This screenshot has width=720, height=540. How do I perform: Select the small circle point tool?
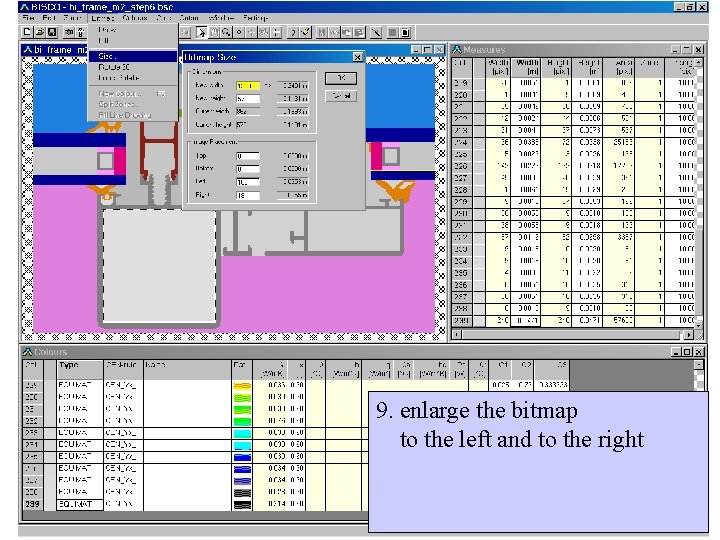239,32
